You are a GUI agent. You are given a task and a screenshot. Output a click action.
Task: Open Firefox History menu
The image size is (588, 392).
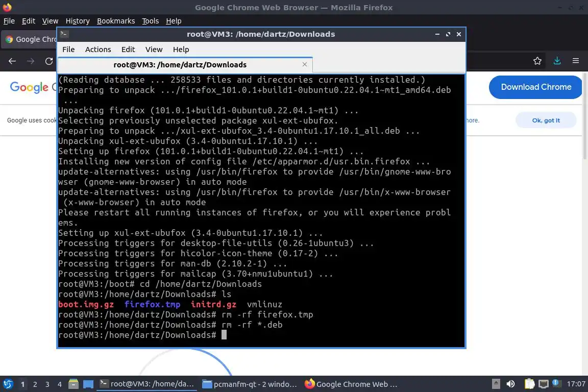[78, 21]
